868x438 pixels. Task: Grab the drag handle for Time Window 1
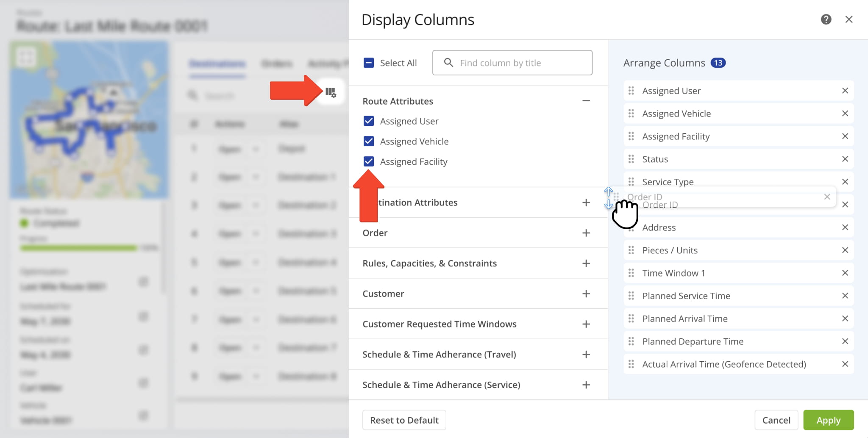click(631, 273)
